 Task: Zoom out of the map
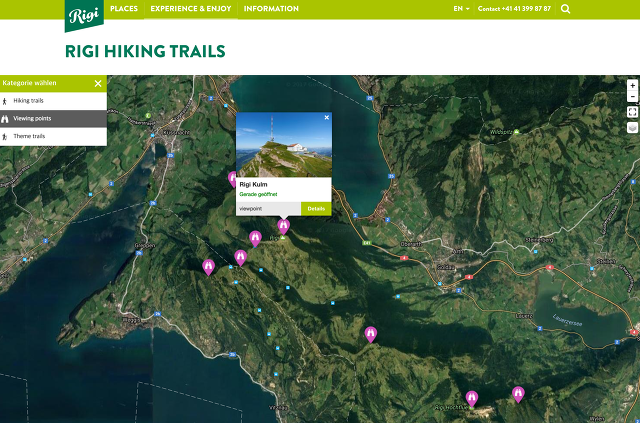(x=632, y=96)
